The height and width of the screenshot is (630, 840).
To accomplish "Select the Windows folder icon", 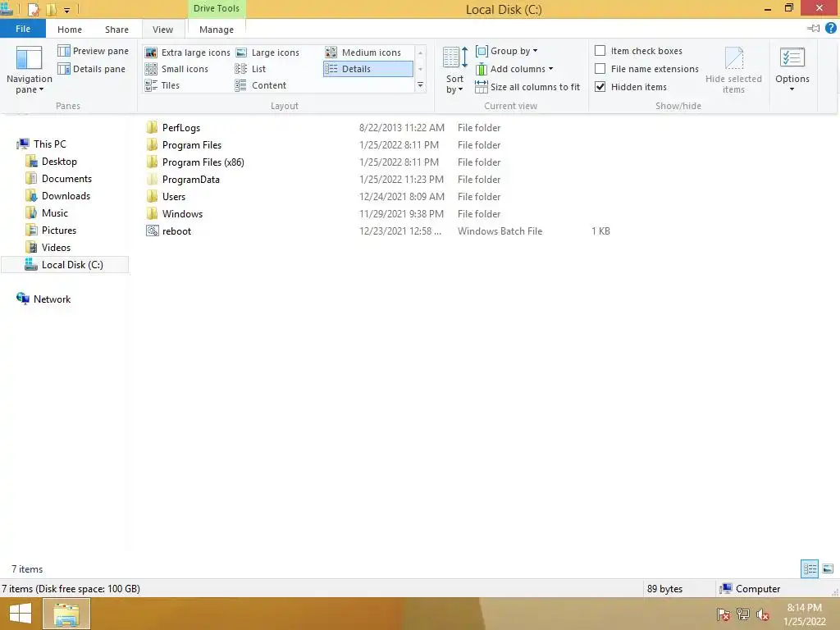I will pyautogui.click(x=152, y=213).
